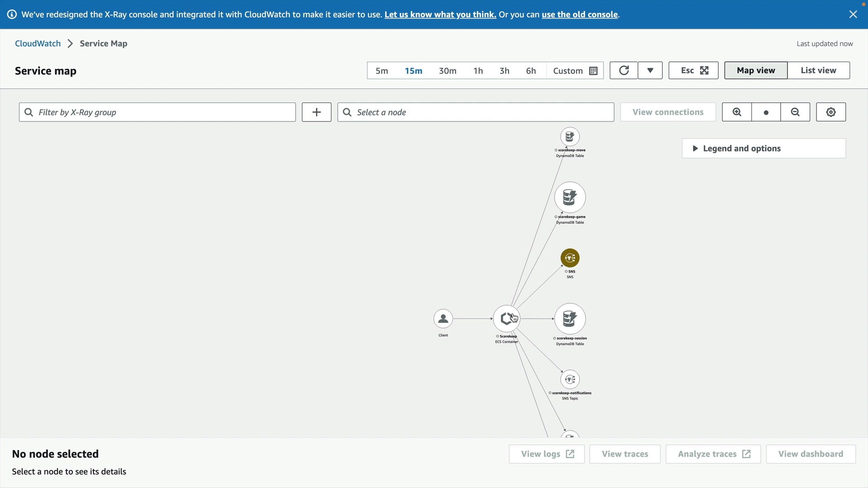Screen dimensions: 868x488
Task: Set time range to 5m
Action: pyautogui.click(x=382, y=71)
